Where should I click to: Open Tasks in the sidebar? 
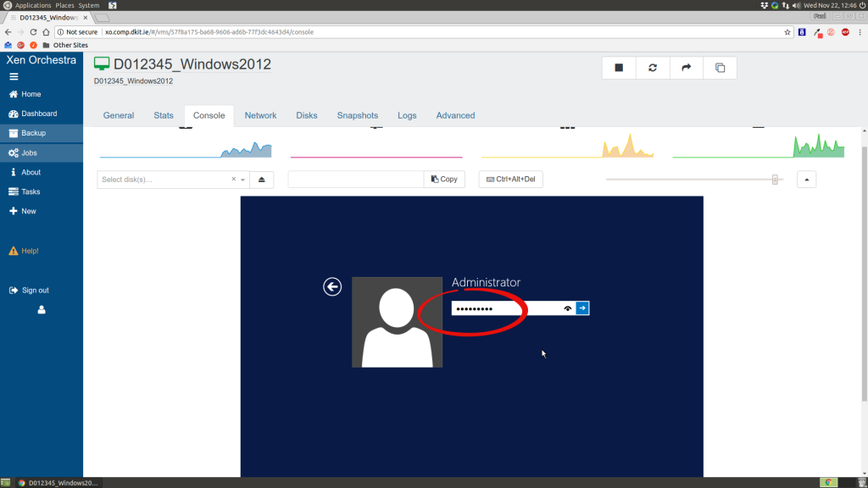42,191
